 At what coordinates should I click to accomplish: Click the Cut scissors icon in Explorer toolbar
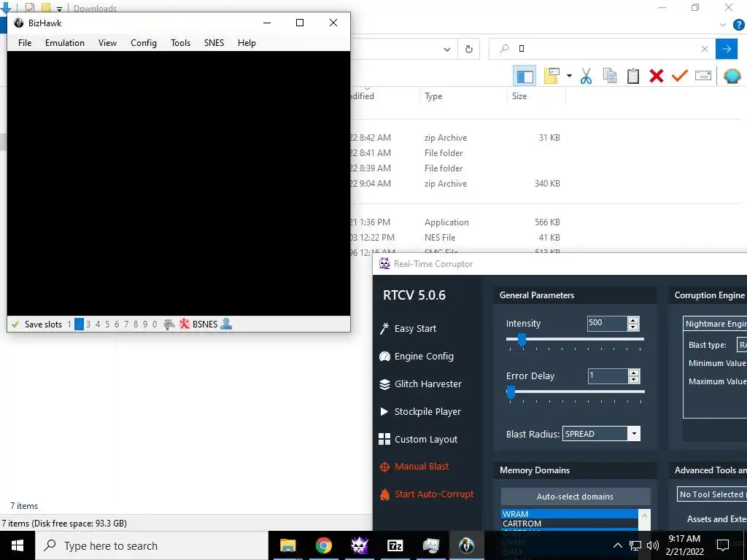[x=586, y=76]
